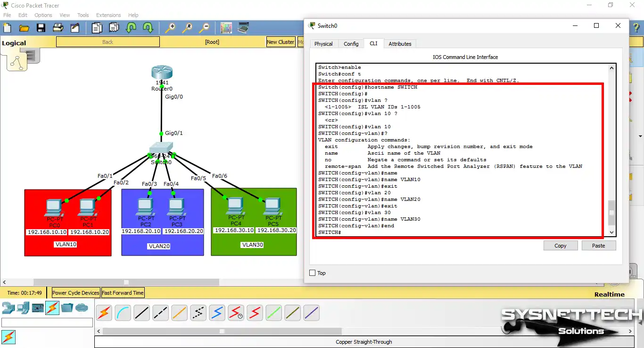644x348 pixels.
Task: Click the Save file icon in toolbar
Action: 41,28
